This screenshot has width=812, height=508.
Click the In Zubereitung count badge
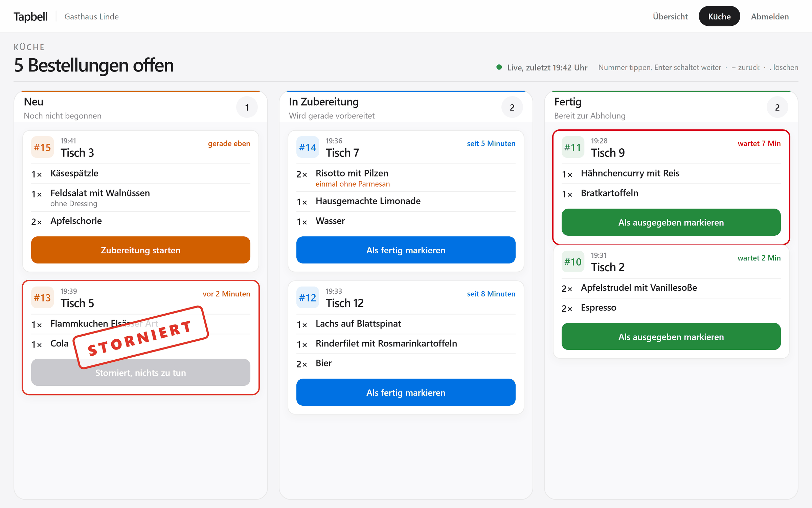pos(512,107)
